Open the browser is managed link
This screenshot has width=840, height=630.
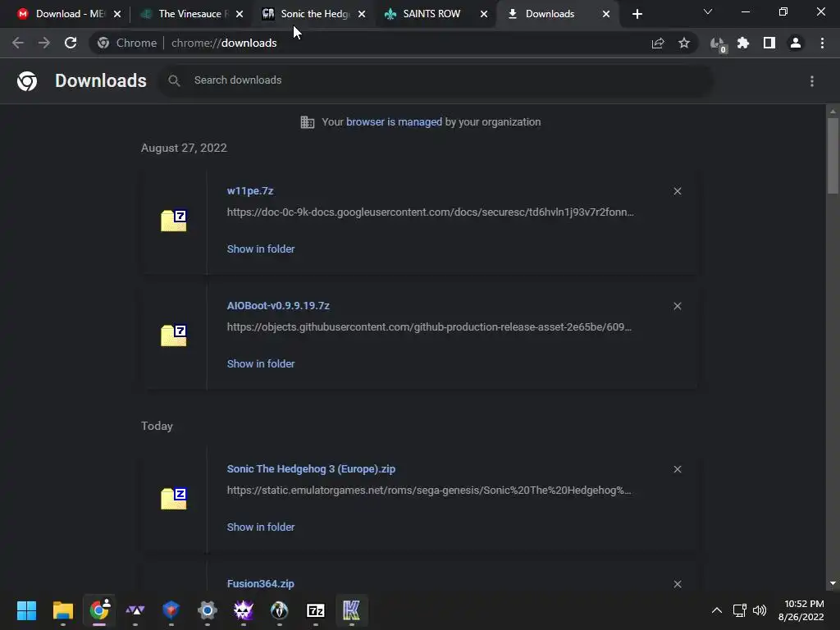(x=394, y=122)
